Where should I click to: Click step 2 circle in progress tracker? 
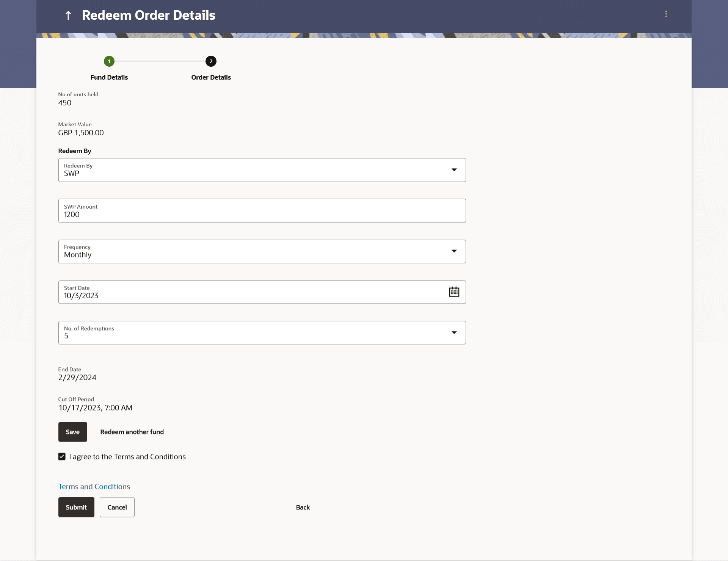pyautogui.click(x=211, y=61)
